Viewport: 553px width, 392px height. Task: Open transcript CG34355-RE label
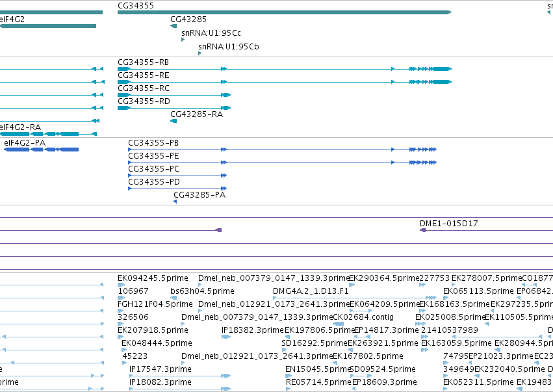(x=143, y=75)
